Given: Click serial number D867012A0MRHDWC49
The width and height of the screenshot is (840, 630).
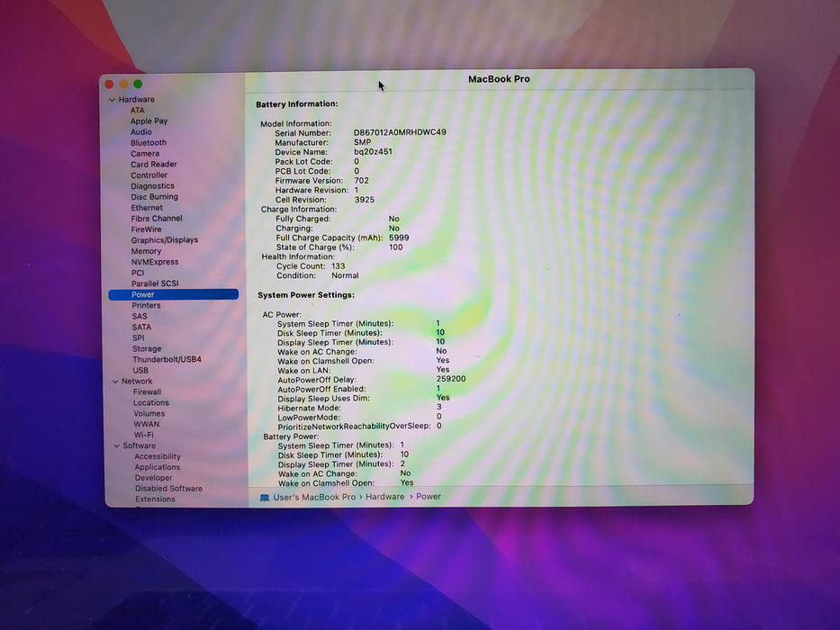Looking at the screenshot, I should (400, 132).
